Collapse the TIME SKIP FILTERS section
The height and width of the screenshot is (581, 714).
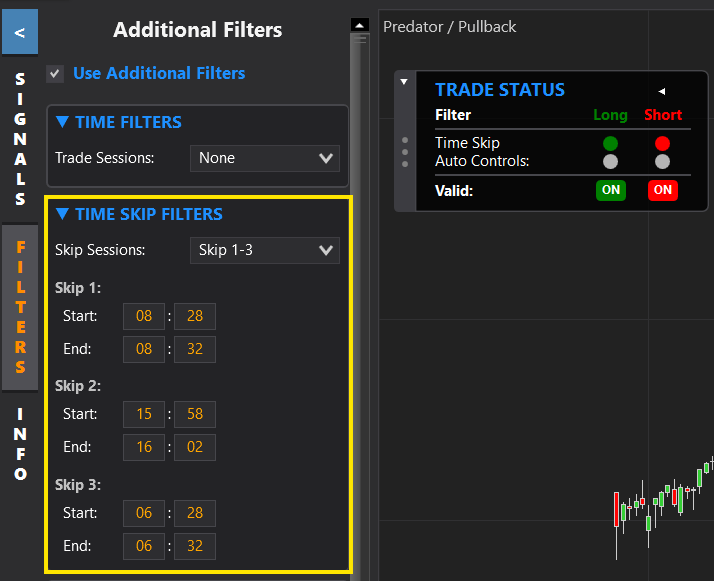point(63,214)
